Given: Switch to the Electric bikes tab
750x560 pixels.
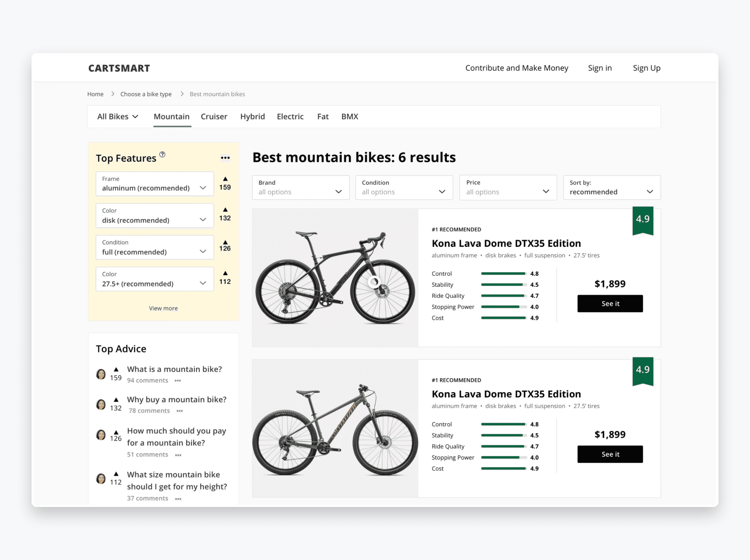Looking at the screenshot, I should (290, 117).
